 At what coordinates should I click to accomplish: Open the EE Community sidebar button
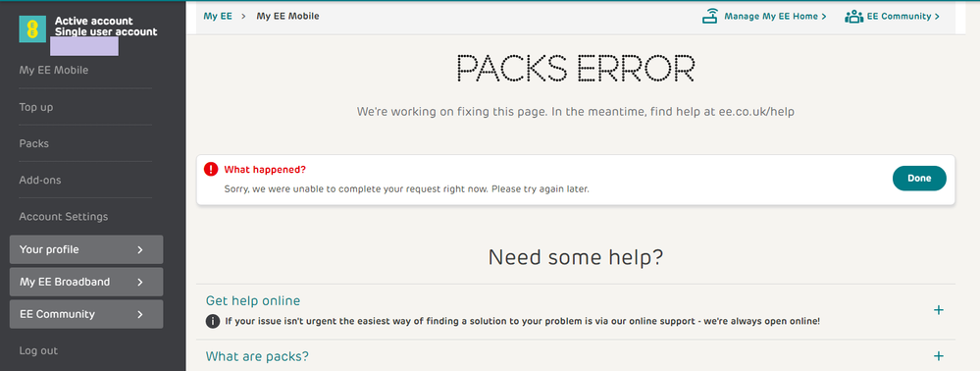coord(86,314)
